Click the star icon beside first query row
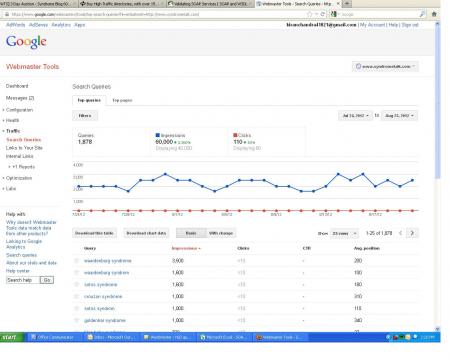 [77, 261]
